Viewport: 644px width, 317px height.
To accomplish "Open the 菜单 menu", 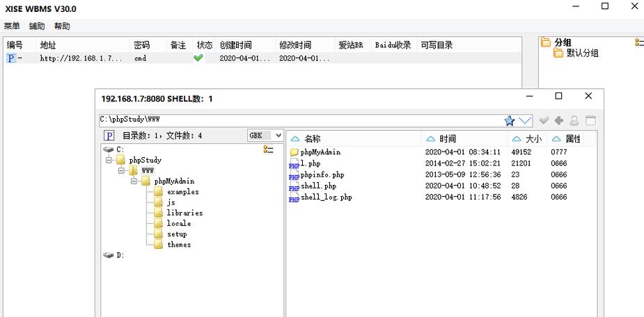I will click(x=12, y=26).
